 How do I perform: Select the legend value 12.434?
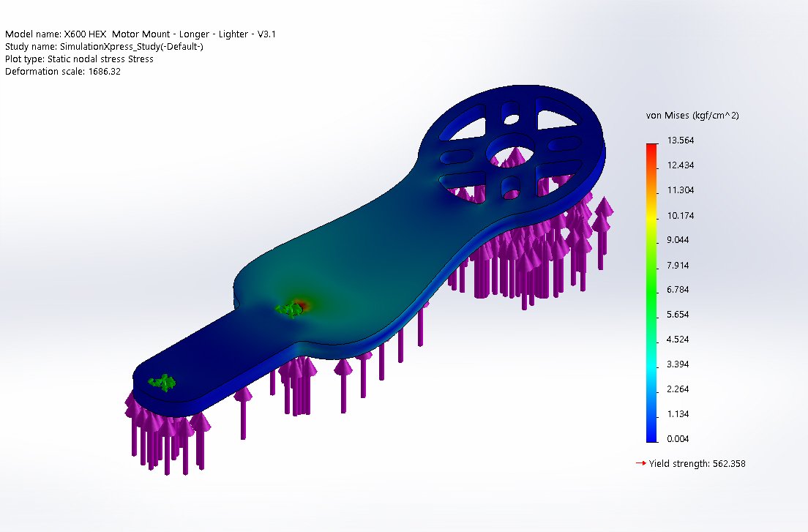coord(680,165)
